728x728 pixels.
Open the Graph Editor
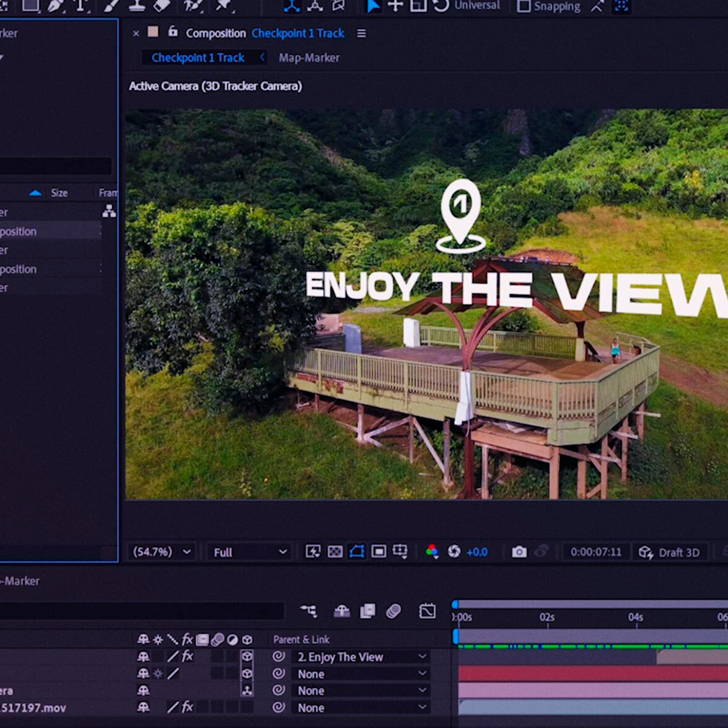(427, 611)
